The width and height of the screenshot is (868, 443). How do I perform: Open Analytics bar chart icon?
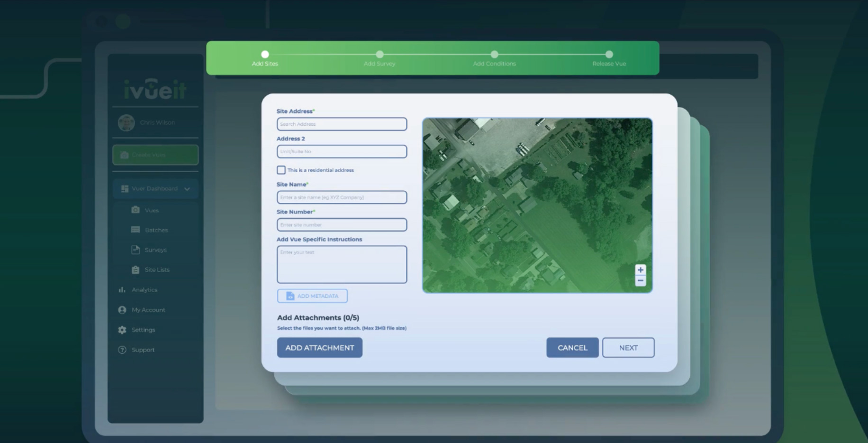[x=122, y=289]
